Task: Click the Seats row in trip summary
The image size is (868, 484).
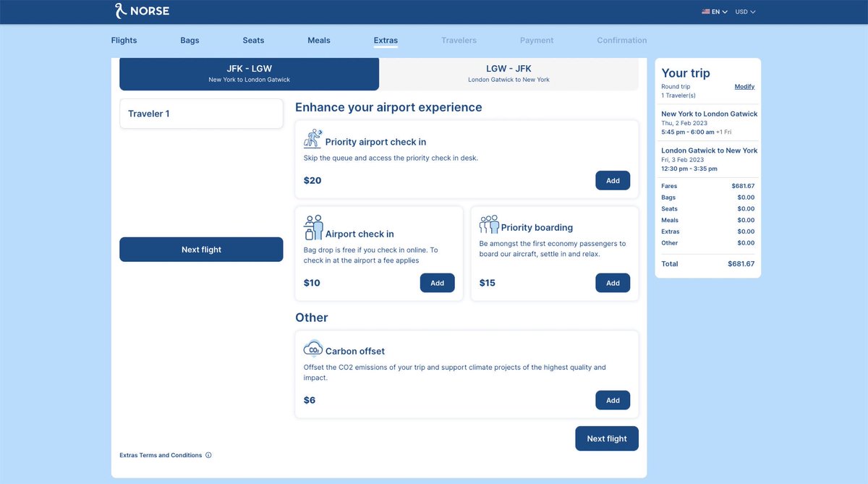Action: pyautogui.click(x=708, y=209)
